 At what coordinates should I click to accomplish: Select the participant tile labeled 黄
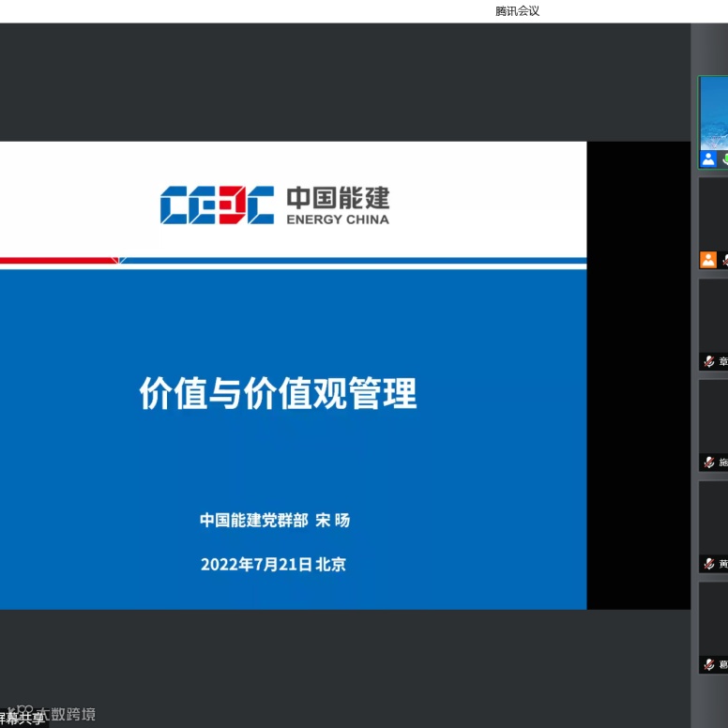coord(714,527)
